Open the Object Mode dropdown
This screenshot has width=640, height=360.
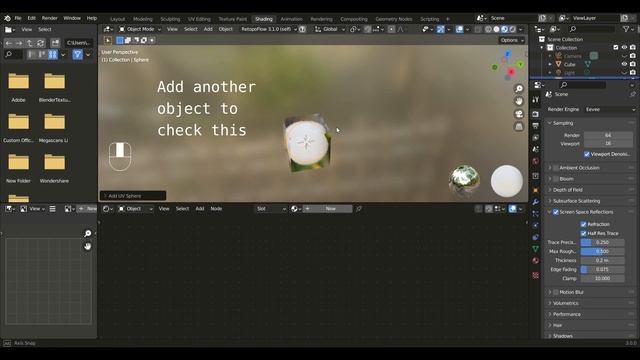[140, 29]
